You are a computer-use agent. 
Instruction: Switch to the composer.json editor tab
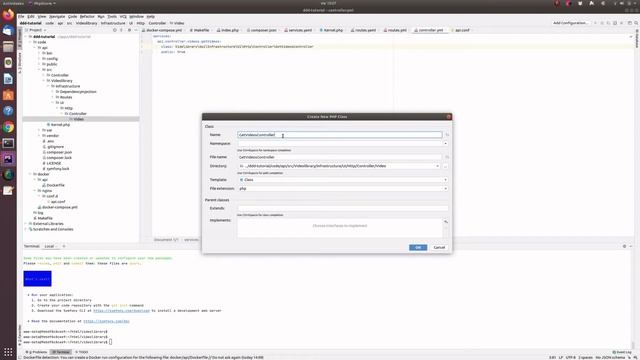(262, 30)
